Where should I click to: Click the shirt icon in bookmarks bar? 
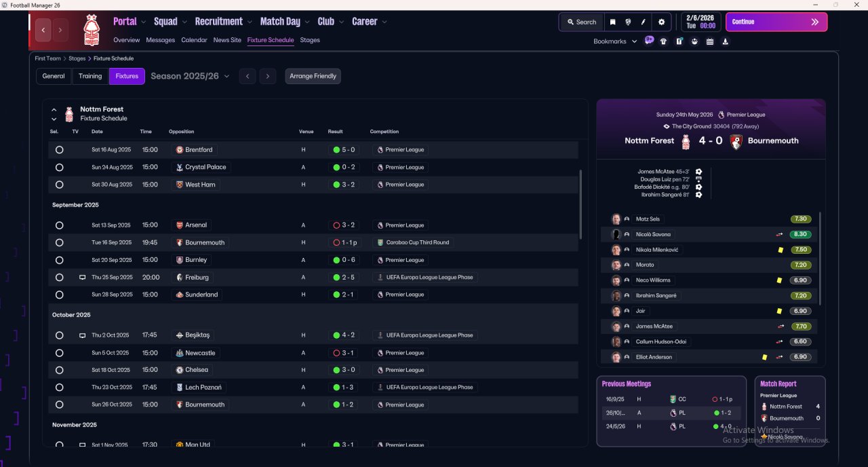pyautogui.click(x=663, y=41)
